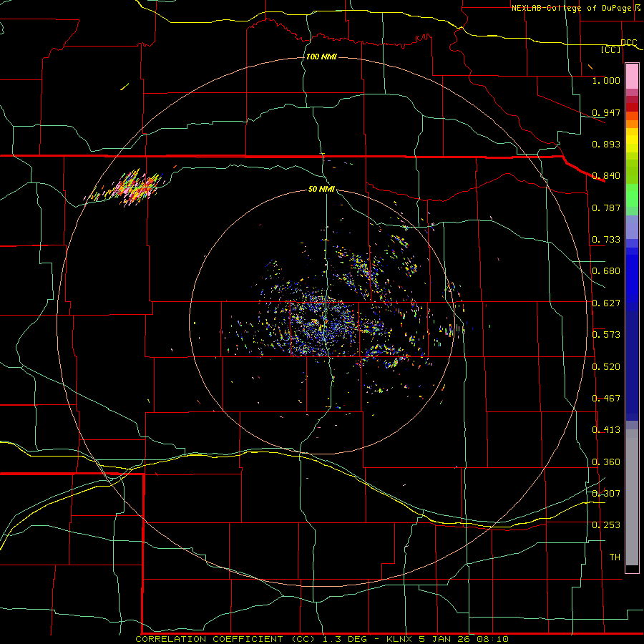The image size is (644, 644).
Task: Click the 0.467 color scale value
Action: pyautogui.click(x=606, y=399)
